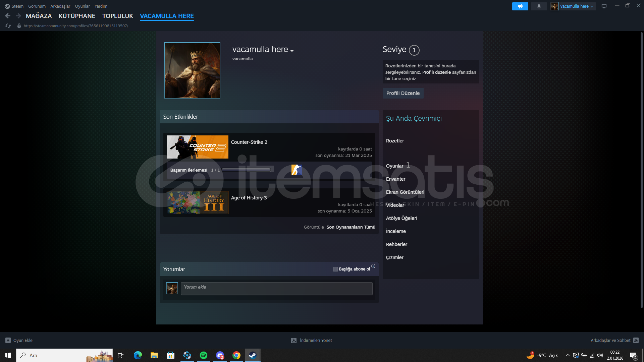Toggle the Başlığa abone ol checkbox
The image size is (644, 362).
click(x=335, y=269)
